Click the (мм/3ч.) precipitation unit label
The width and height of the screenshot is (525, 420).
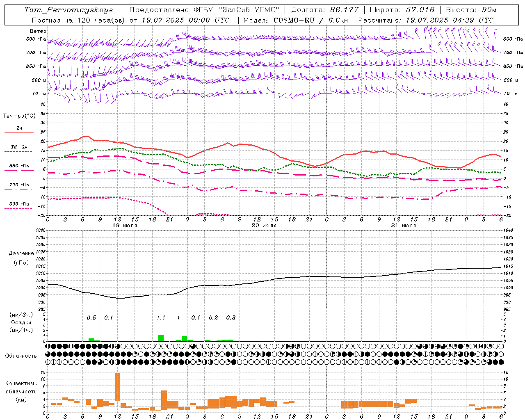coord(21,315)
